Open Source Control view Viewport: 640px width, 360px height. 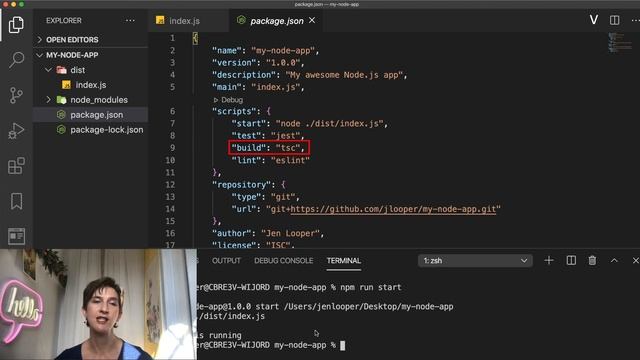pyautogui.click(x=16, y=95)
